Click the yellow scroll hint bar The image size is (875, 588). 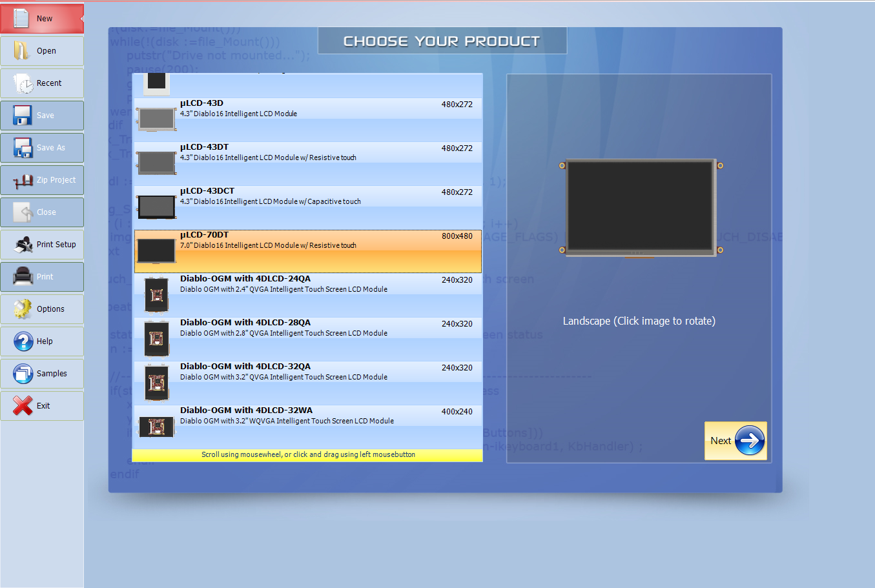pyautogui.click(x=307, y=455)
